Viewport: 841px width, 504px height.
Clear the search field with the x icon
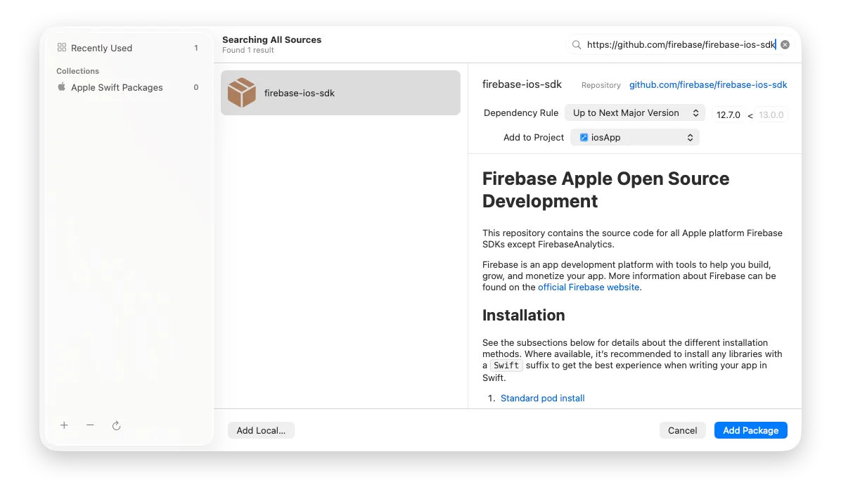click(785, 44)
